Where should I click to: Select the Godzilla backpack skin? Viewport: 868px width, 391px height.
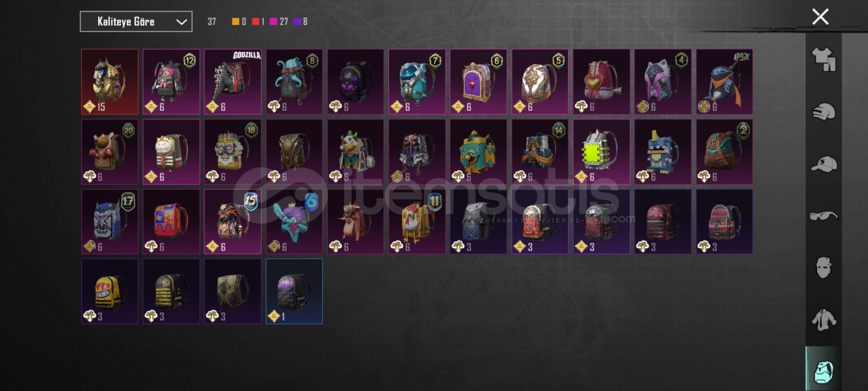coord(233,82)
